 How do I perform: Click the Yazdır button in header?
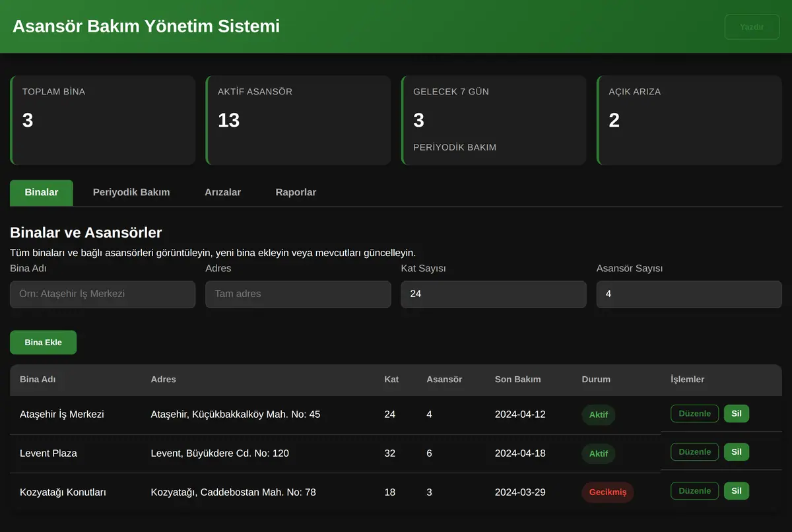tap(752, 27)
